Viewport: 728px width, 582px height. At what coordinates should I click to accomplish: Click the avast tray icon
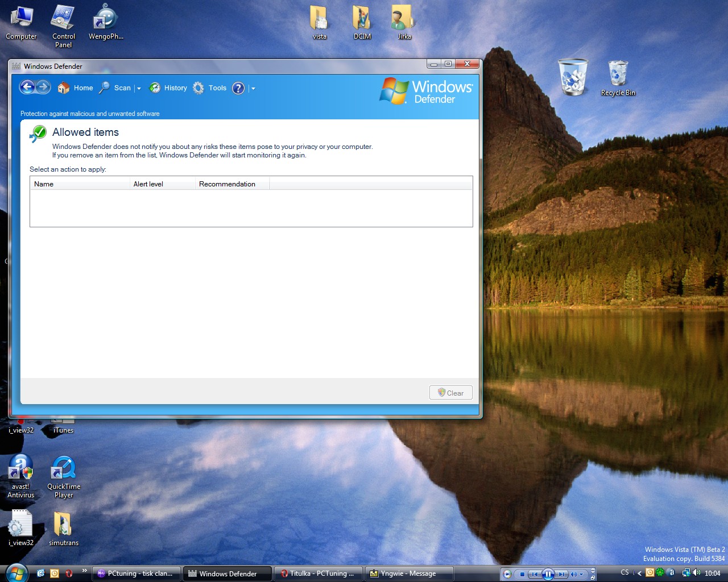tap(671, 572)
